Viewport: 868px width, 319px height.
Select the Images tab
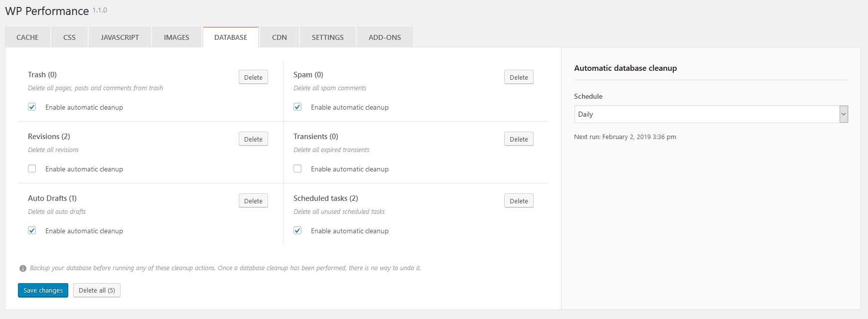[176, 37]
